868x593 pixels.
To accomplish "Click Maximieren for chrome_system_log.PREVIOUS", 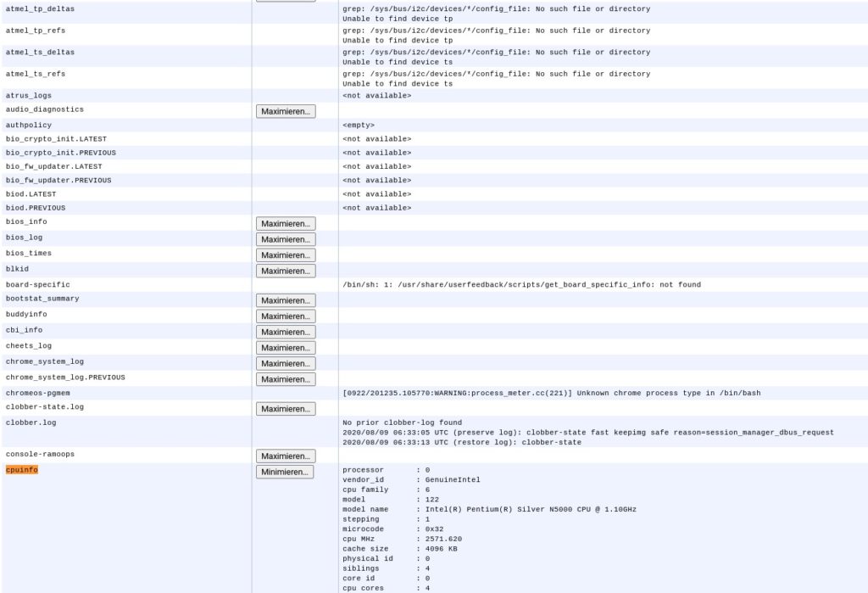I will (x=286, y=379).
